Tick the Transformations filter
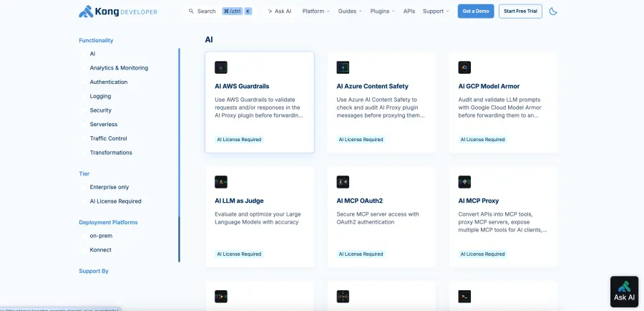The height and width of the screenshot is (311, 644). [84, 153]
